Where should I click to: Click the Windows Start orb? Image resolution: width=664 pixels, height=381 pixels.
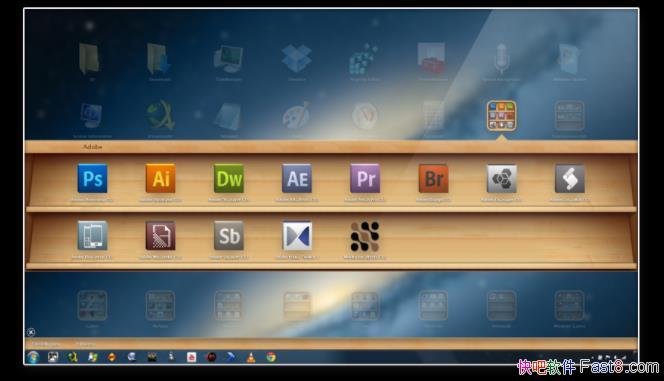(x=33, y=357)
